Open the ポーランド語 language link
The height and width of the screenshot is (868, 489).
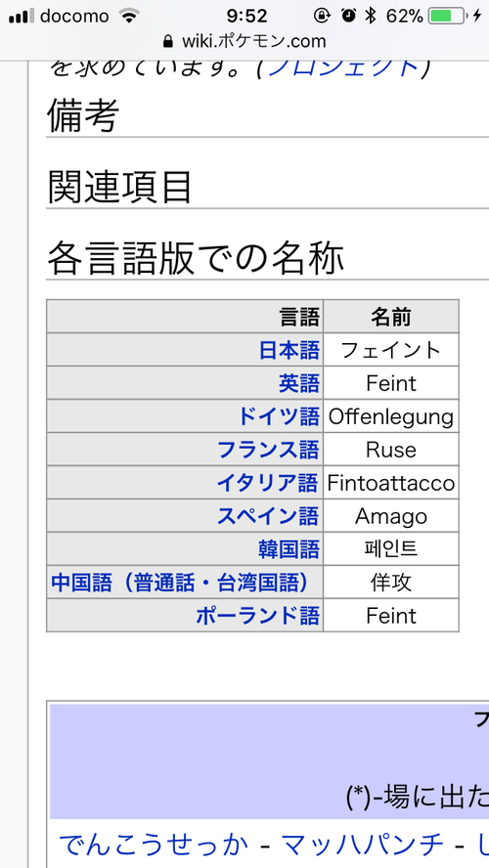[x=258, y=616]
